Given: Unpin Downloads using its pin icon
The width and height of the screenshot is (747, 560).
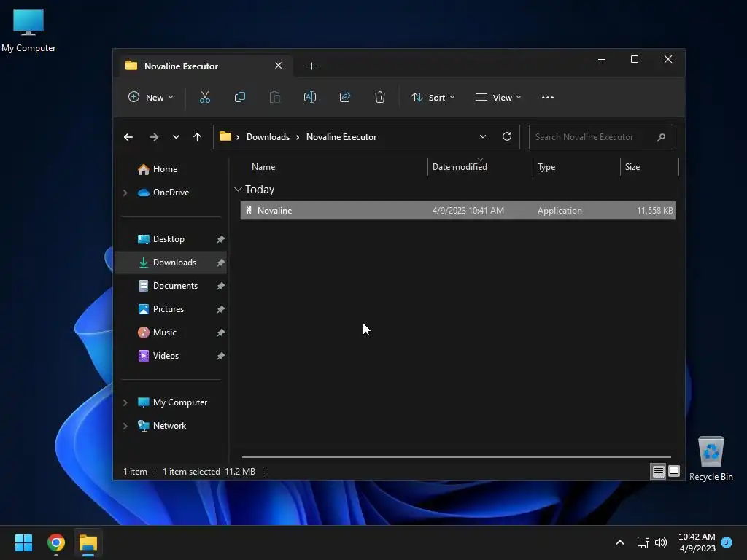Looking at the screenshot, I should (220, 262).
